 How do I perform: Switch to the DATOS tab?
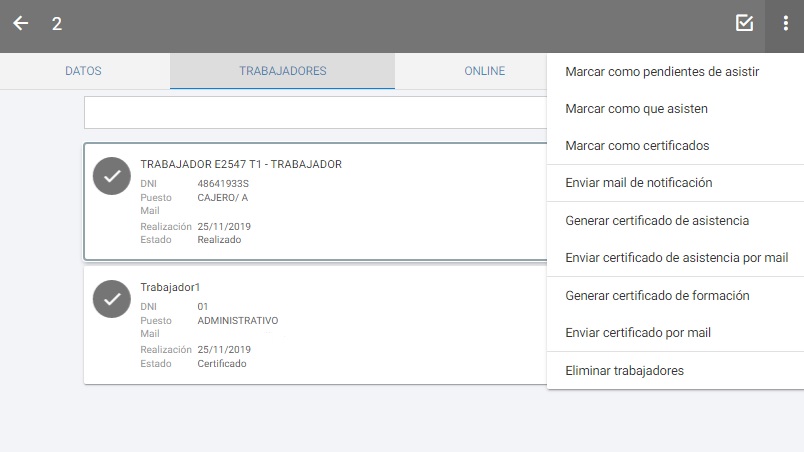tap(83, 71)
